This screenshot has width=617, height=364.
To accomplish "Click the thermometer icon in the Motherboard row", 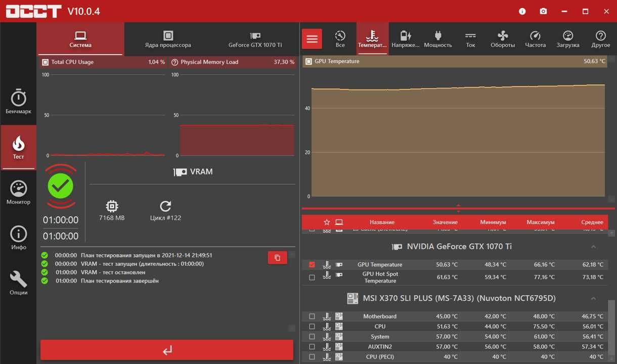I will coord(327,316).
